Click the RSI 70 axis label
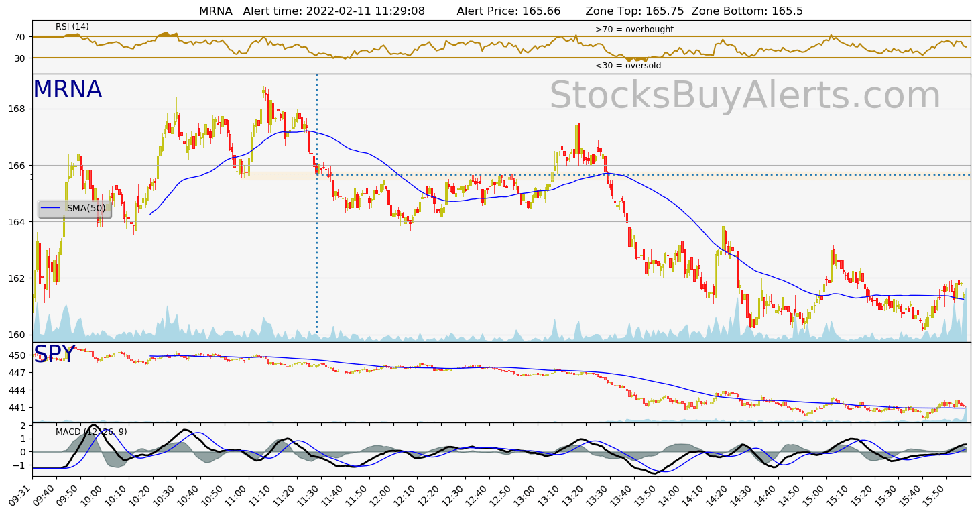 tap(19, 37)
